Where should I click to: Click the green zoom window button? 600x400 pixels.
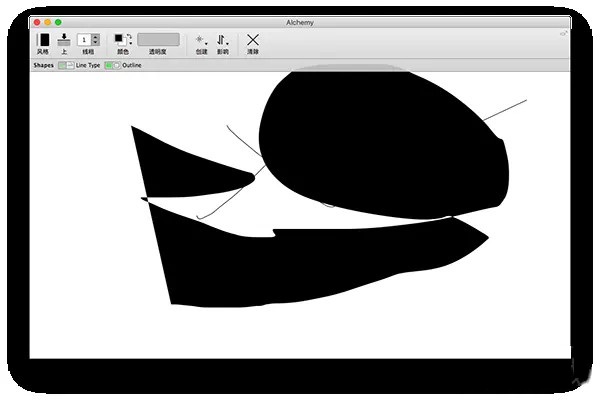point(58,21)
